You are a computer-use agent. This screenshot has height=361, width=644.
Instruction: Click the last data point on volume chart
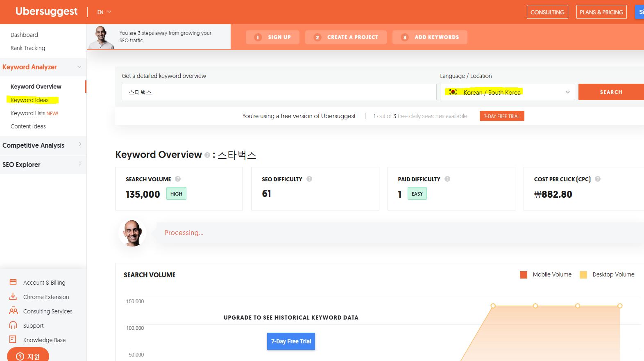click(620, 306)
